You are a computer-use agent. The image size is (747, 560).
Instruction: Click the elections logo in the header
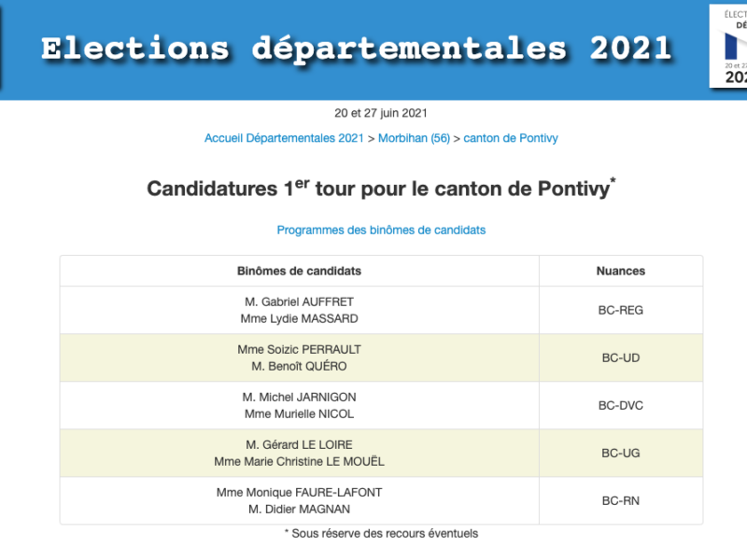pyautogui.click(x=728, y=46)
